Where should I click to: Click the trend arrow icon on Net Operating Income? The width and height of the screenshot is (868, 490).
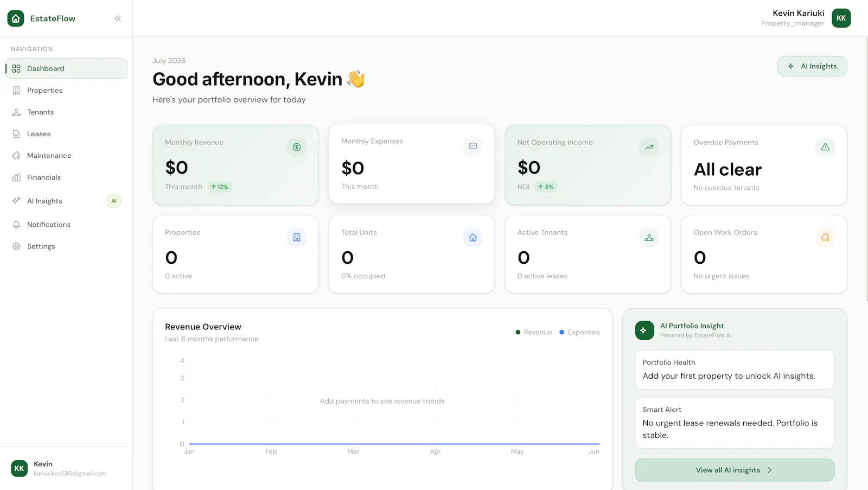pyautogui.click(x=649, y=147)
